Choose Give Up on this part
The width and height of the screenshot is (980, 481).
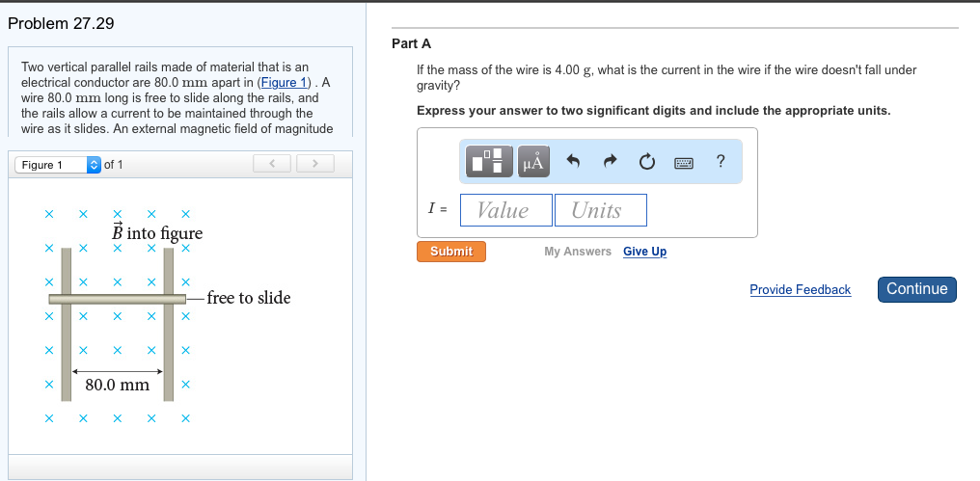(644, 252)
